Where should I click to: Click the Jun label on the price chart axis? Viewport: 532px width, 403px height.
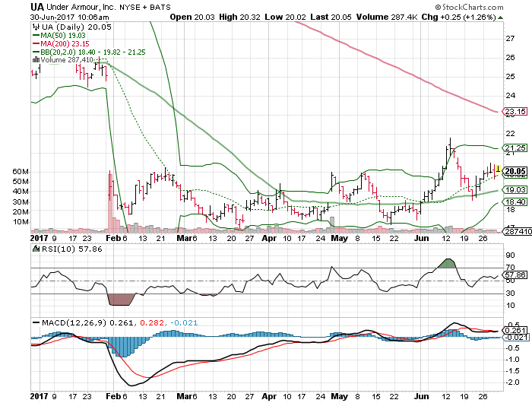pos(421,238)
